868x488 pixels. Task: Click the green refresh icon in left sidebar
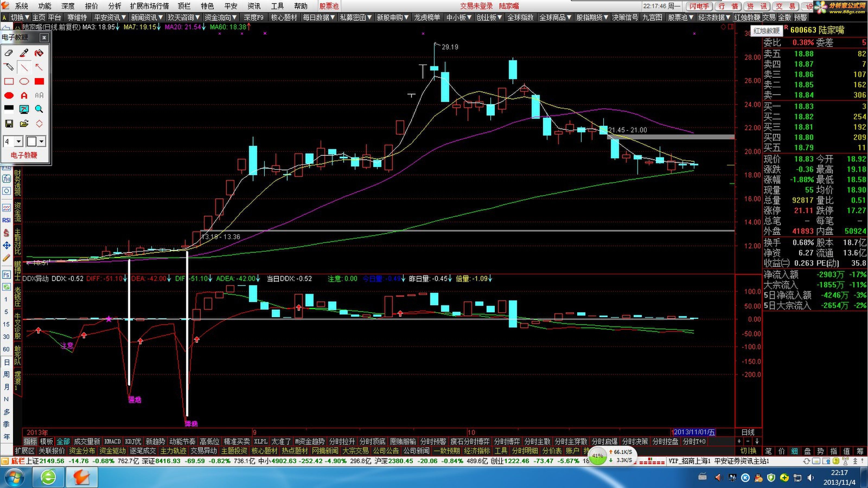(7, 287)
